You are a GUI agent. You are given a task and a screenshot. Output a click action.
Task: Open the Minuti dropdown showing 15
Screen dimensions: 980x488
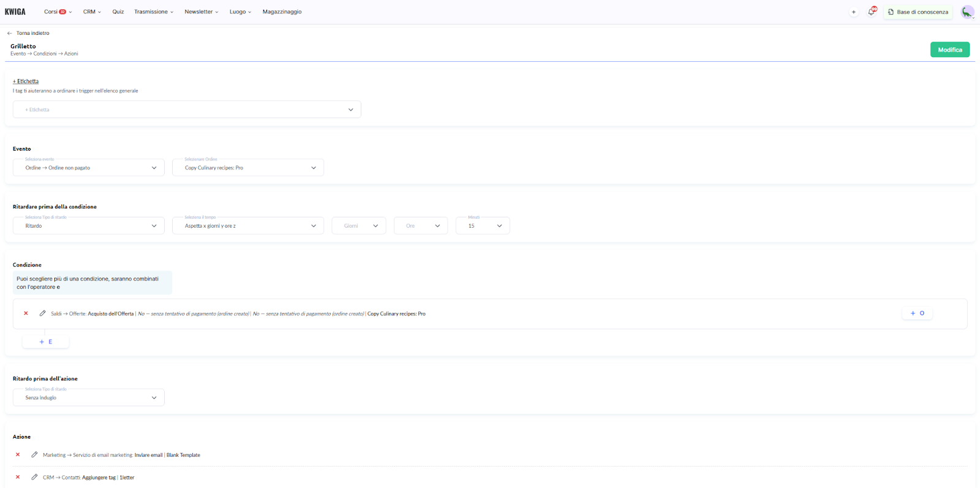tap(483, 226)
